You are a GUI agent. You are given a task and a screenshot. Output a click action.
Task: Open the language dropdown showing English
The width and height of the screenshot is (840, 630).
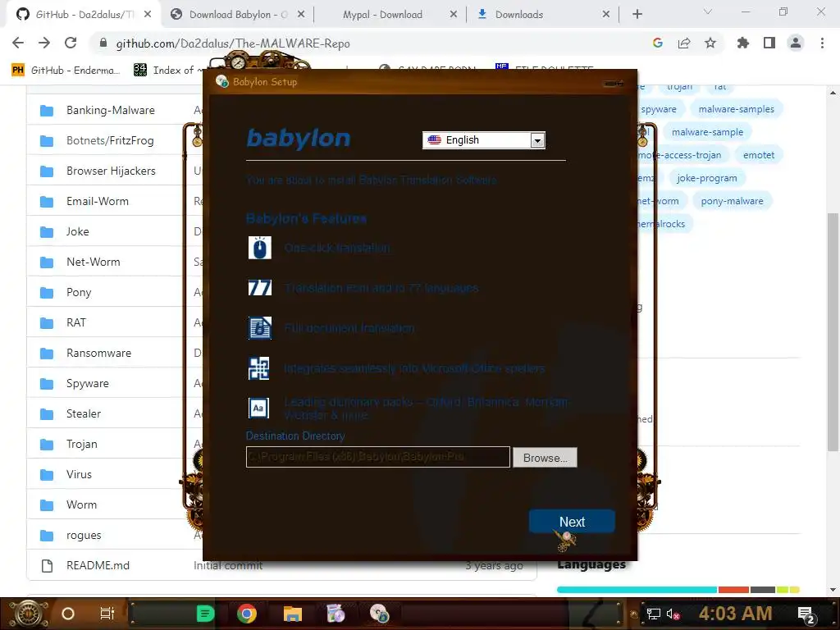click(x=484, y=139)
